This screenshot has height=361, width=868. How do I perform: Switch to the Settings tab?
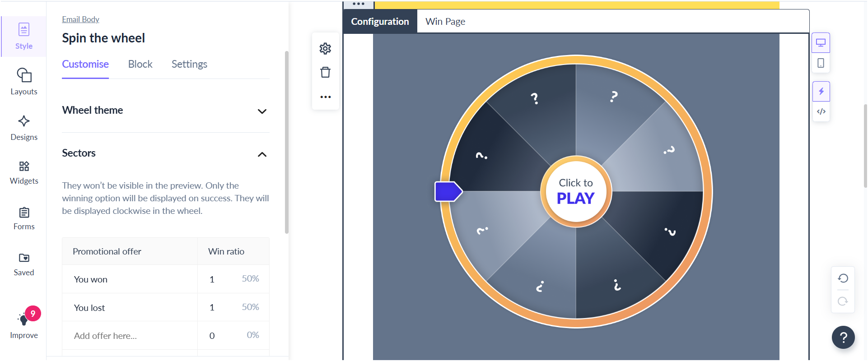click(189, 64)
